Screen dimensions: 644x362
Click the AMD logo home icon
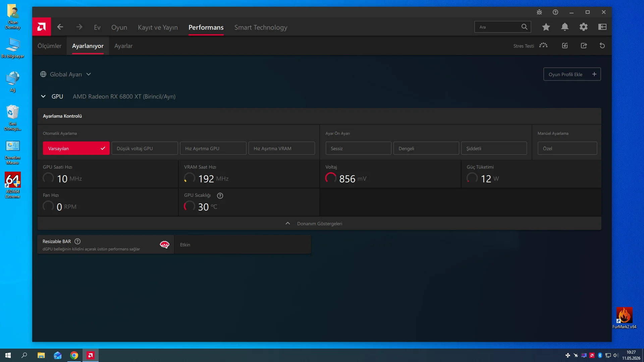(42, 27)
